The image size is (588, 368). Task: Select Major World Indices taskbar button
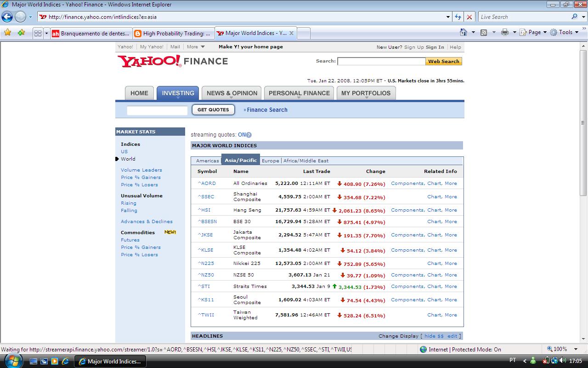[109, 361]
